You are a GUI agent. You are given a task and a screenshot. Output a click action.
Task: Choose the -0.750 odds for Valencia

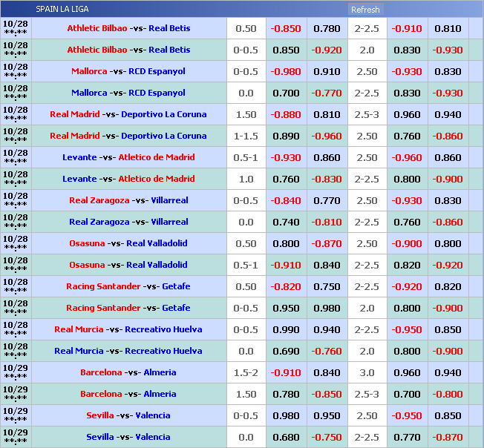pos(327,438)
